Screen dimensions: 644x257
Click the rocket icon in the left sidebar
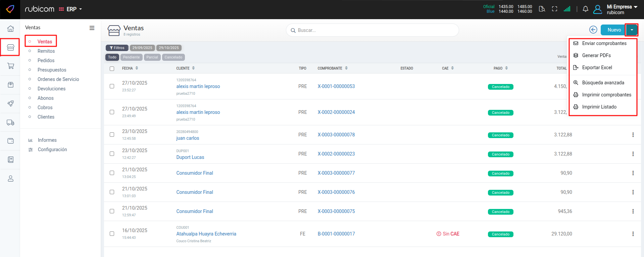tap(10, 103)
